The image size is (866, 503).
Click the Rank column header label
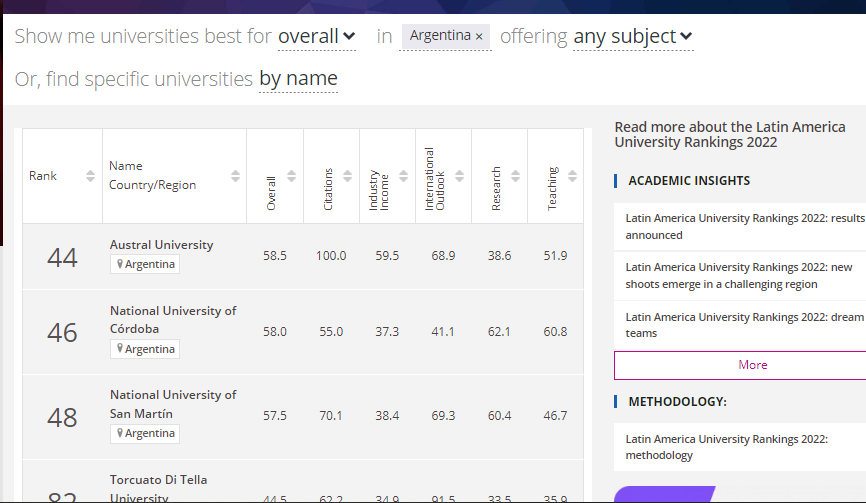coord(43,176)
